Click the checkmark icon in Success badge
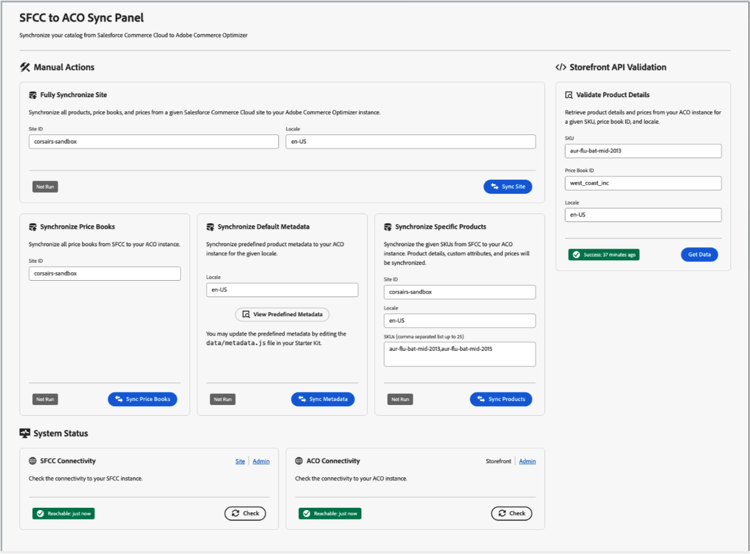The image size is (750, 554). click(576, 255)
